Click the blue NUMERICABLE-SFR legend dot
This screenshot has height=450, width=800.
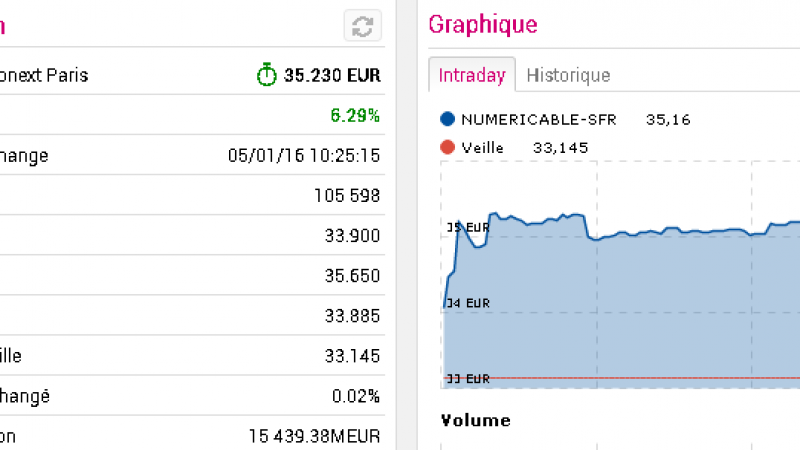pyautogui.click(x=447, y=120)
